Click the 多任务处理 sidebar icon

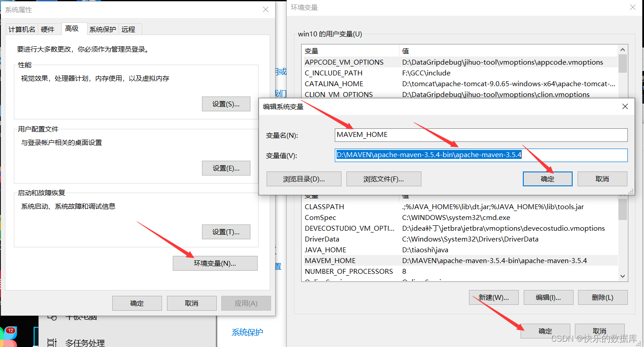[52, 343]
